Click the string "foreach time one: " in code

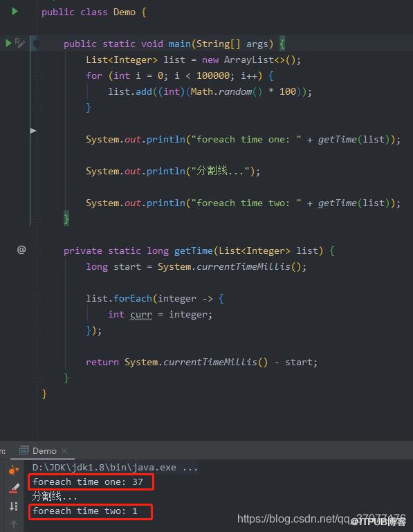246,139
